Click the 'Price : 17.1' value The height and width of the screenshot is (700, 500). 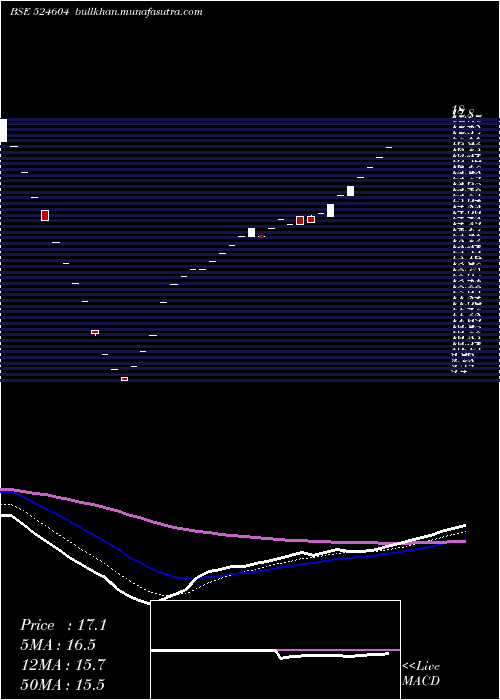click(x=63, y=625)
